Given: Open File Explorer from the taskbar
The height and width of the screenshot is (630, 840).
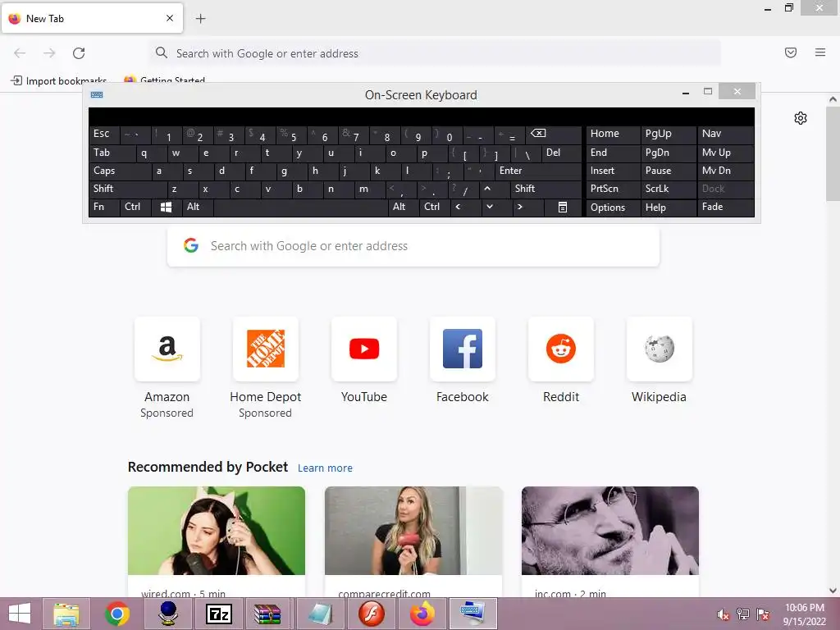Looking at the screenshot, I should [66, 614].
